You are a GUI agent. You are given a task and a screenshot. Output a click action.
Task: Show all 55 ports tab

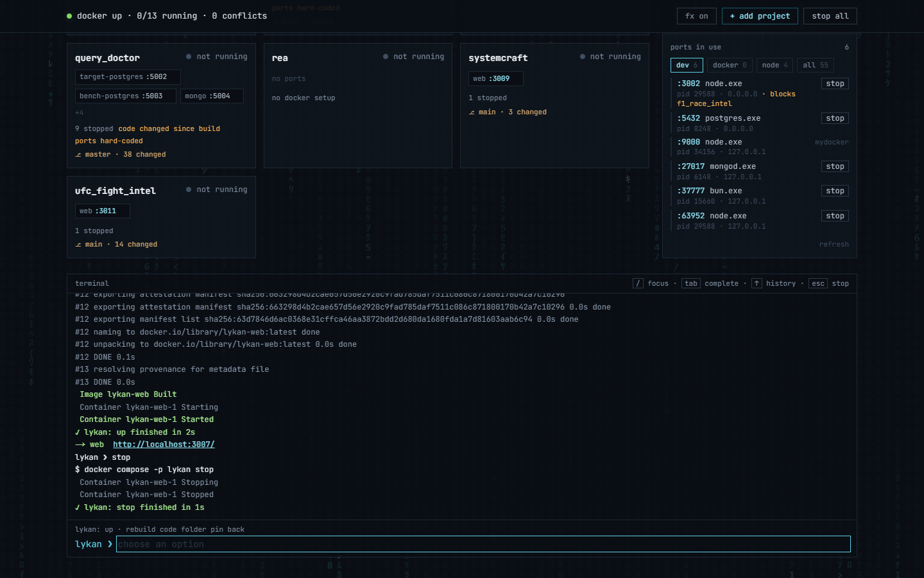816,65
